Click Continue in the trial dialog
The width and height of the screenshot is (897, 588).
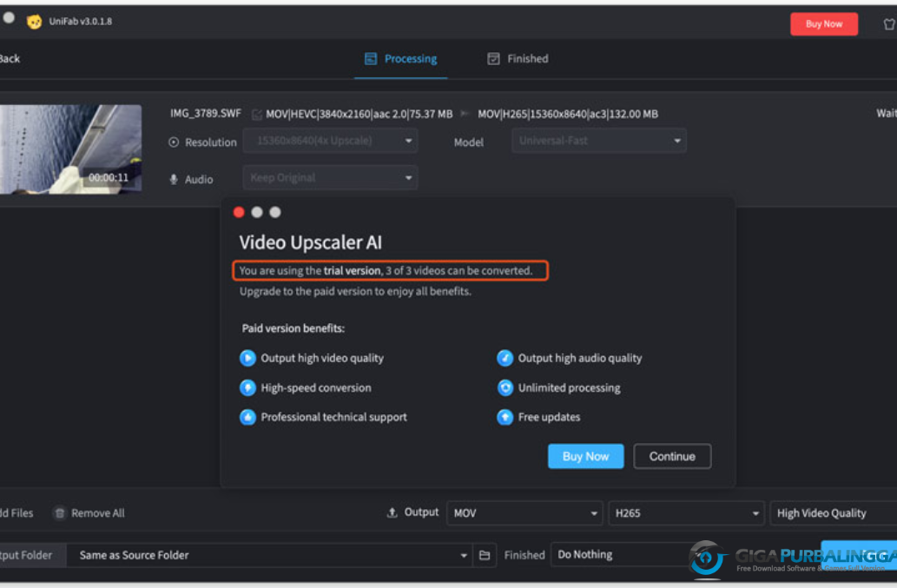pos(672,457)
